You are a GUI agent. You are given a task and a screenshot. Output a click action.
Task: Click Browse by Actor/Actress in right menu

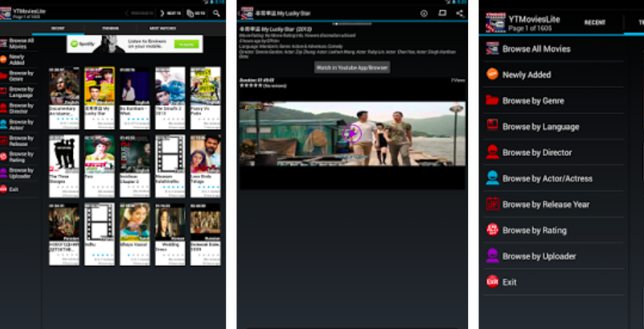tap(547, 179)
